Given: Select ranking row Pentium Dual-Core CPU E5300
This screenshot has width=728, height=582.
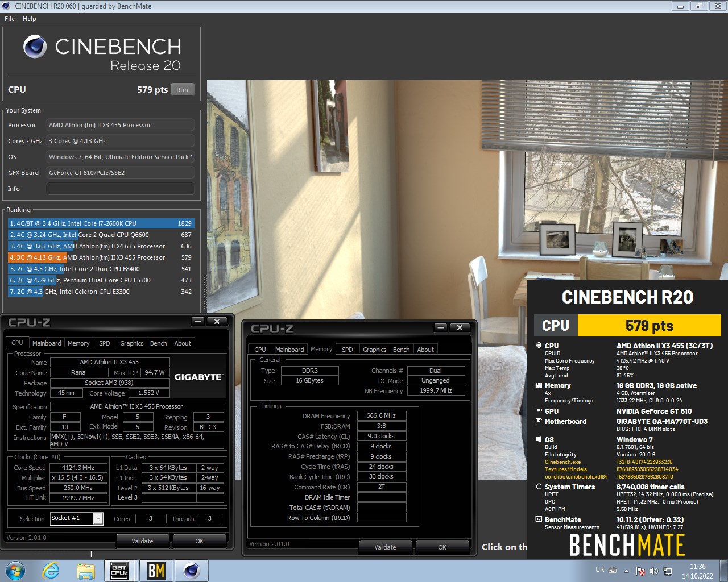Looking at the screenshot, I should pyautogui.click(x=101, y=280).
